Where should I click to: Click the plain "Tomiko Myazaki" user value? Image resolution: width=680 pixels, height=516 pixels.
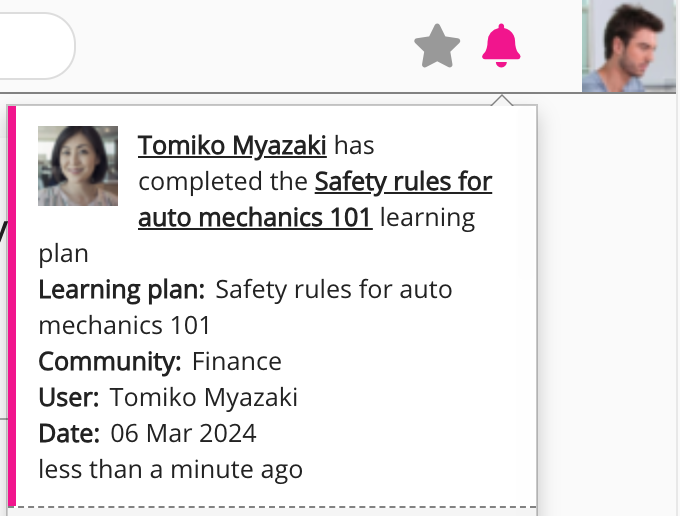point(204,397)
